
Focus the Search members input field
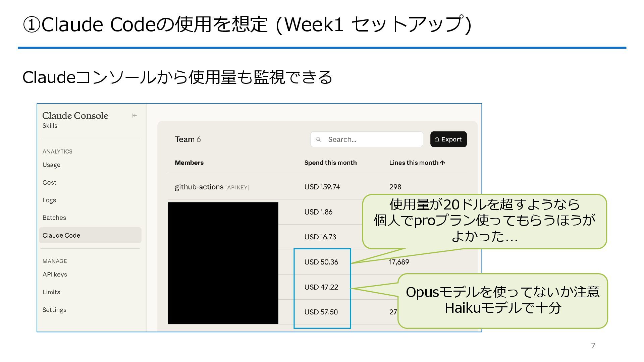tap(371, 139)
